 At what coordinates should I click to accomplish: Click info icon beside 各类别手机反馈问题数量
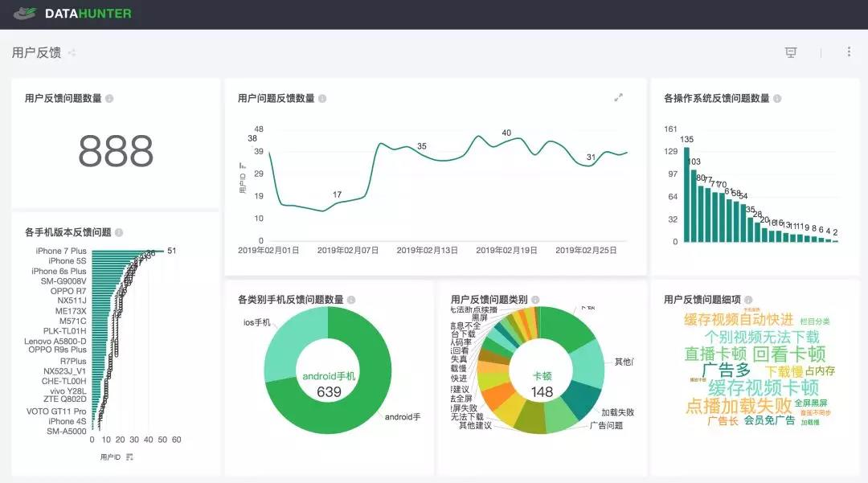351,300
